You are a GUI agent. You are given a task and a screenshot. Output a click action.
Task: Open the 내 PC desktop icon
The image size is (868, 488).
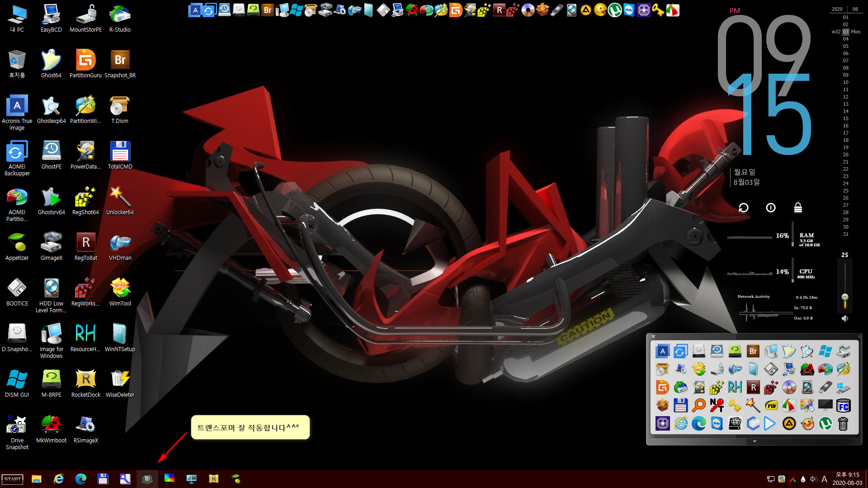pos(17,19)
